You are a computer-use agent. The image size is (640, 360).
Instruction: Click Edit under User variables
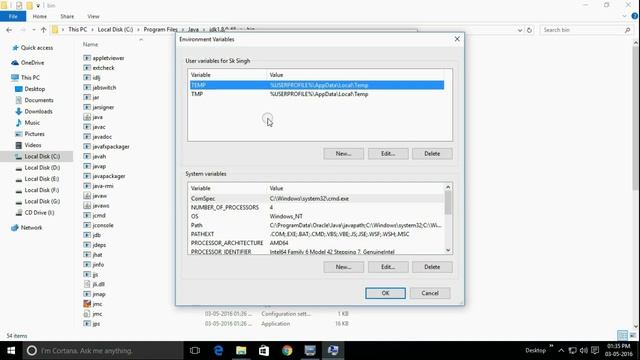pyautogui.click(x=388, y=153)
